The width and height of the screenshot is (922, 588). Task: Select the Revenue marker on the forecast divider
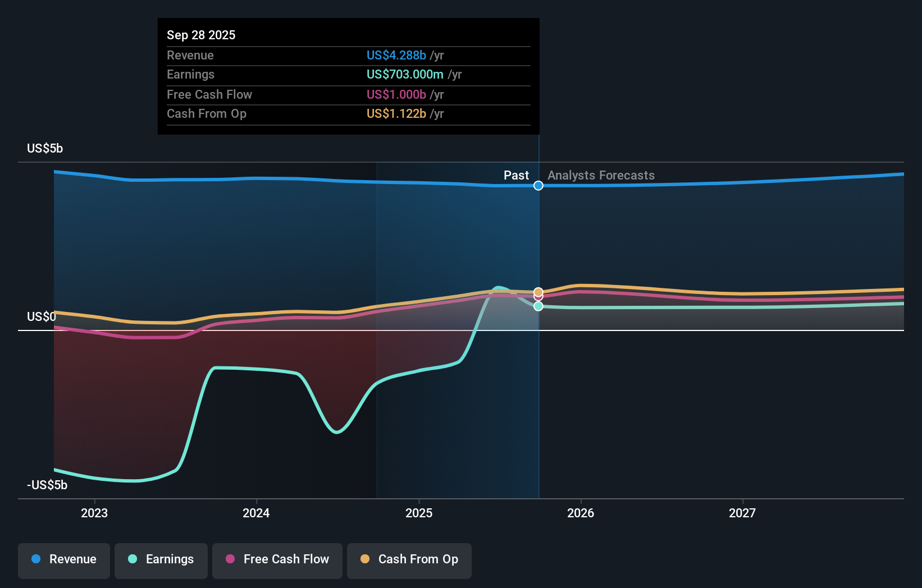(x=538, y=185)
